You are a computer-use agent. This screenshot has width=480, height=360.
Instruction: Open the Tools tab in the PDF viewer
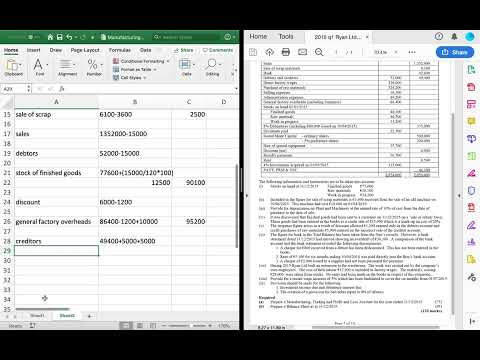[286, 36]
